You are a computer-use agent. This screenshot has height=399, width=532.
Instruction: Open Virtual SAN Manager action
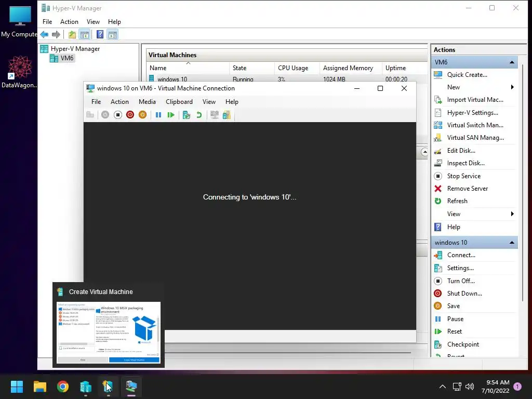[475, 138]
